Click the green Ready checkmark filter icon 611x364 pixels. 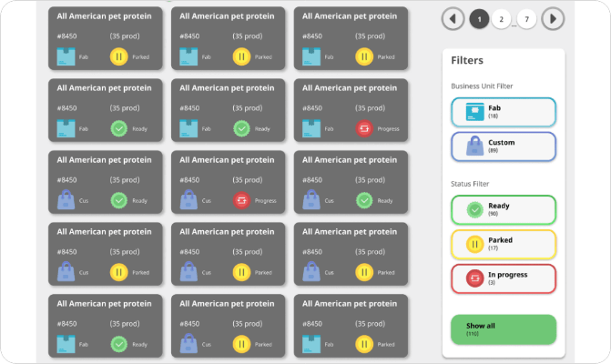474,209
